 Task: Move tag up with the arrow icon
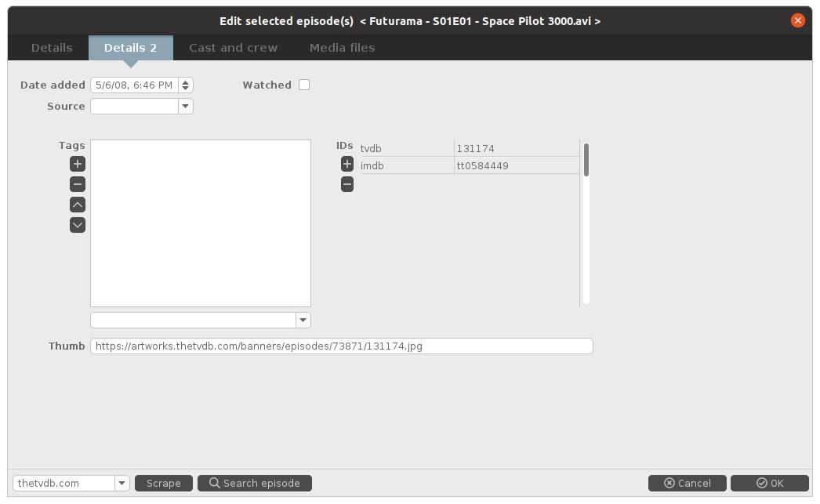[77, 205]
